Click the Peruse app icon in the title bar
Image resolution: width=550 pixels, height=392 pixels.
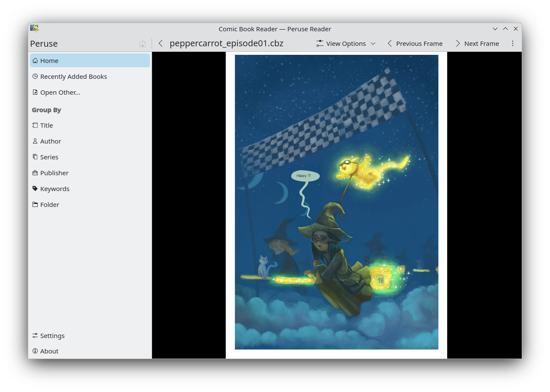(35, 29)
